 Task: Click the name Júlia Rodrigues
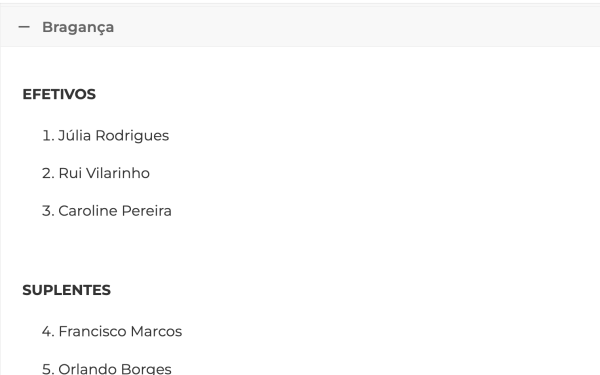[113, 136]
